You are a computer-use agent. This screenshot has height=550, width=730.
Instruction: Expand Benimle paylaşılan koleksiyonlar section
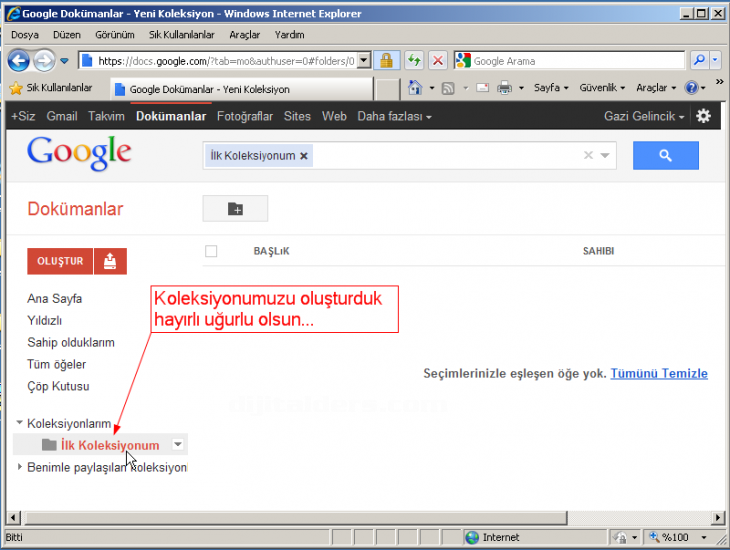click(19, 467)
